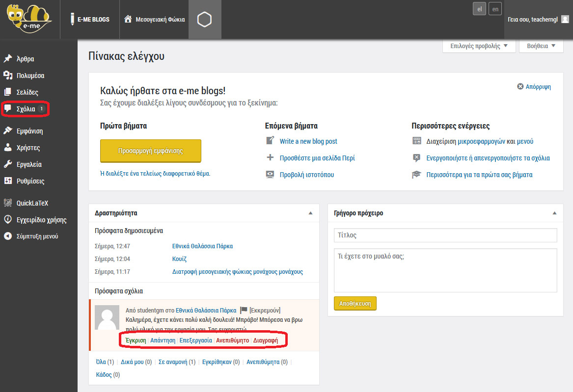Choose a completely different theme link
Image resolution: width=573 pixels, height=392 pixels.
(x=155, y=173)
